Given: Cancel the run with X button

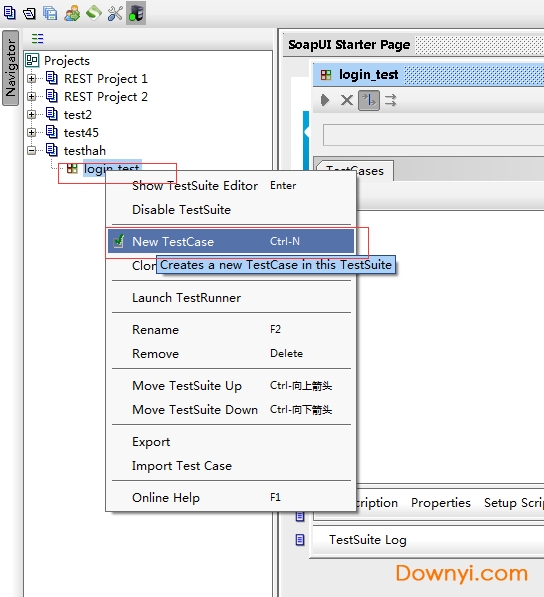Looking at the screenshot, I should point(346,101).
